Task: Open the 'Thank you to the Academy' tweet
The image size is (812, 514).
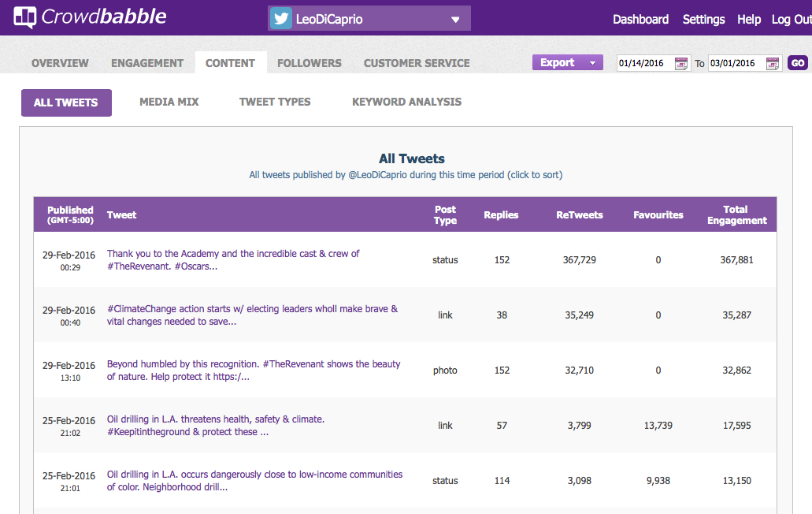Action: click(233, 259)
